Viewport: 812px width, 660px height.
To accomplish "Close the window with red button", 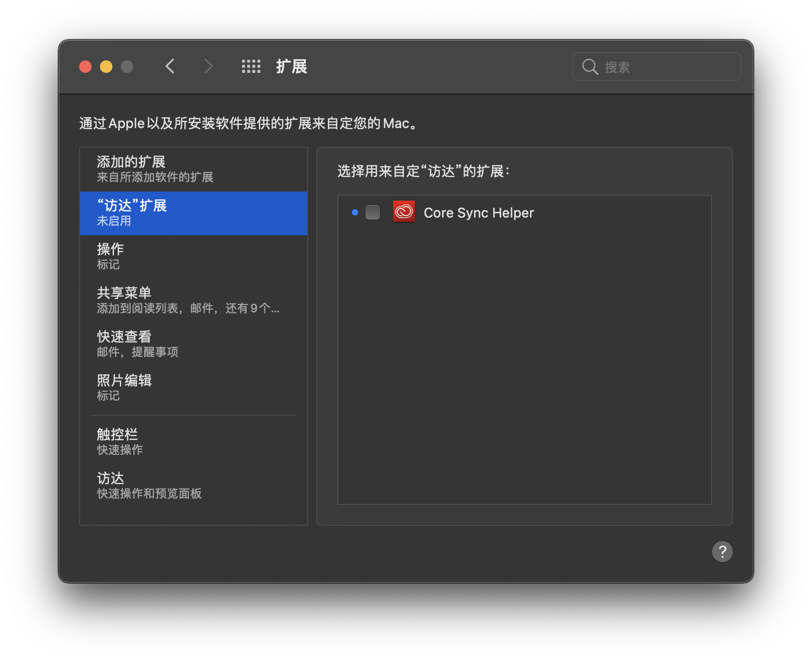I will (x=85, y=67).
